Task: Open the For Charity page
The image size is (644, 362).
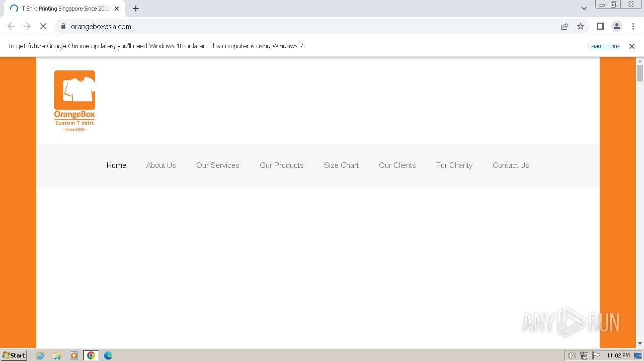Action: [454, 165]
